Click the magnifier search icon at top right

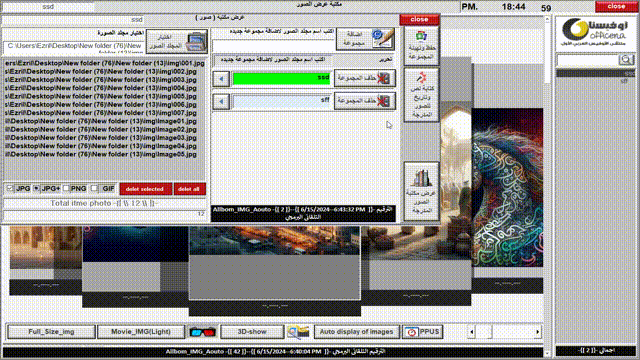626,60
